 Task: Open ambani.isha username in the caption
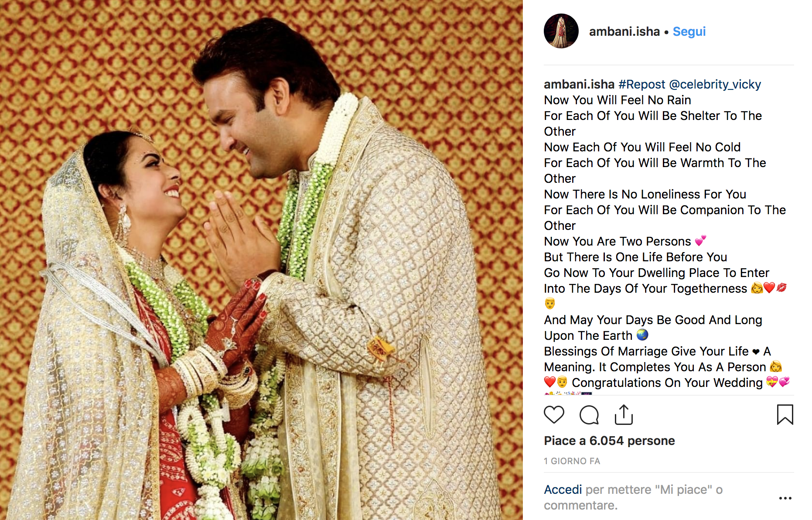[x=579, y=84]
